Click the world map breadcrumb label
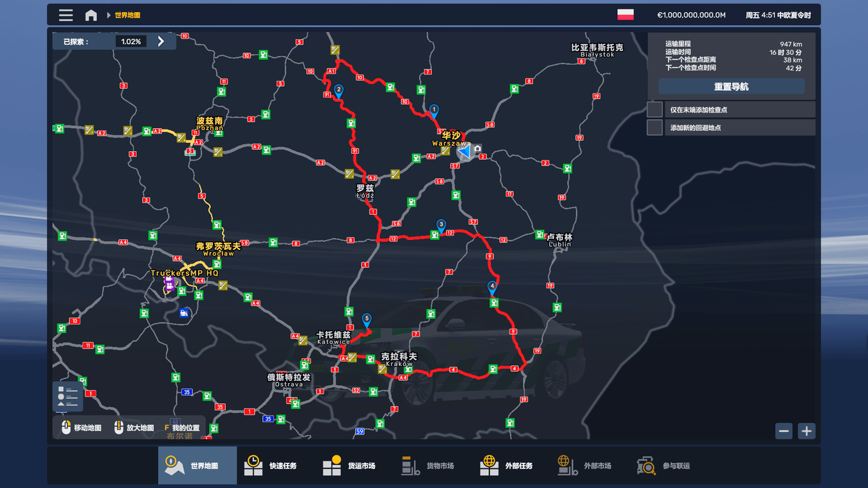Screen dimensions: 868x488 (x=127, y=15)
